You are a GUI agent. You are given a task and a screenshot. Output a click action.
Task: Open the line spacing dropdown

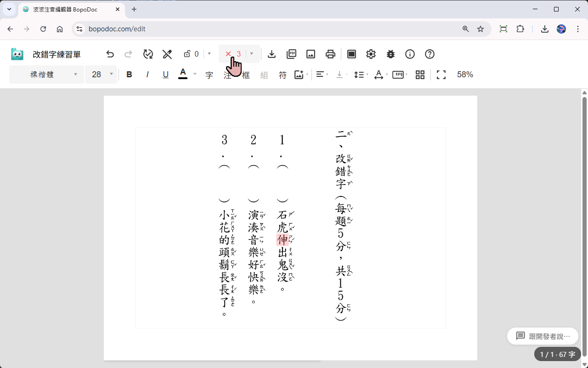click(361, 74)
